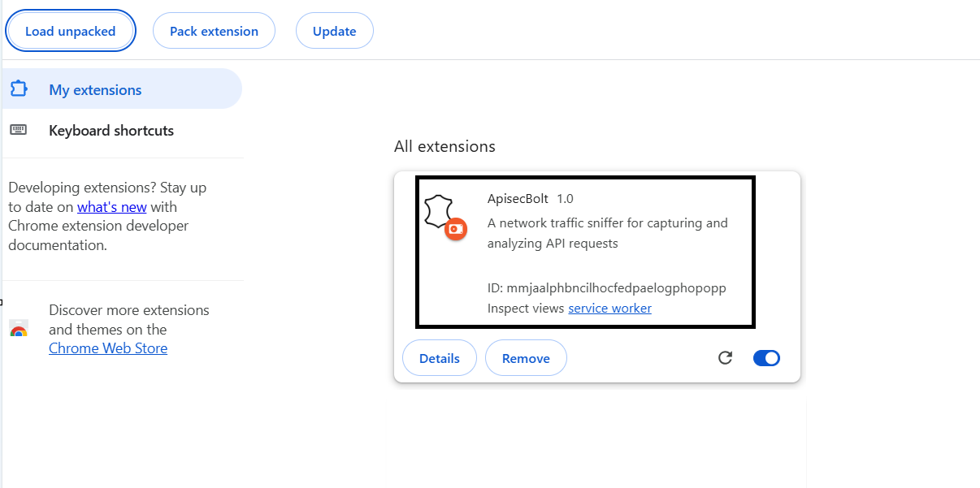Click the Load unpacked button

[x=70, y=32]
